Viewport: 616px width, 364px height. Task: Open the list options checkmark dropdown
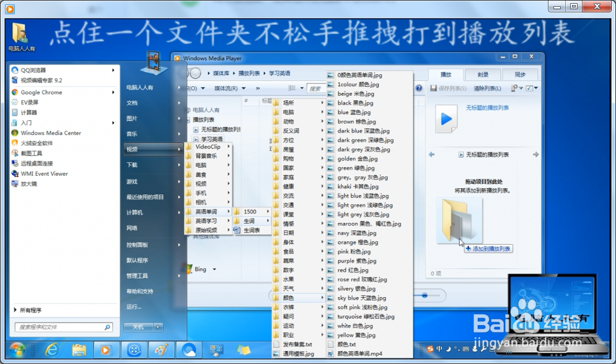[532, 89]
